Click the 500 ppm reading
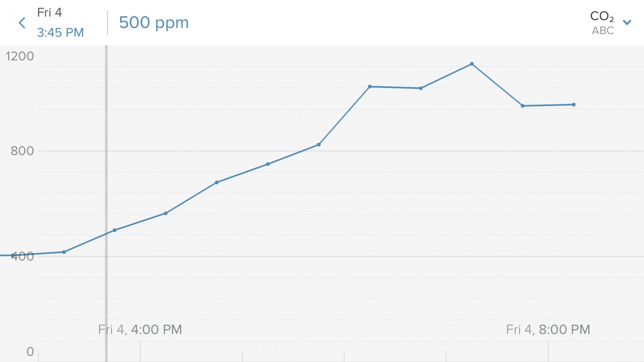This screenshot has height=362, width=644. [x=154, y=23]
